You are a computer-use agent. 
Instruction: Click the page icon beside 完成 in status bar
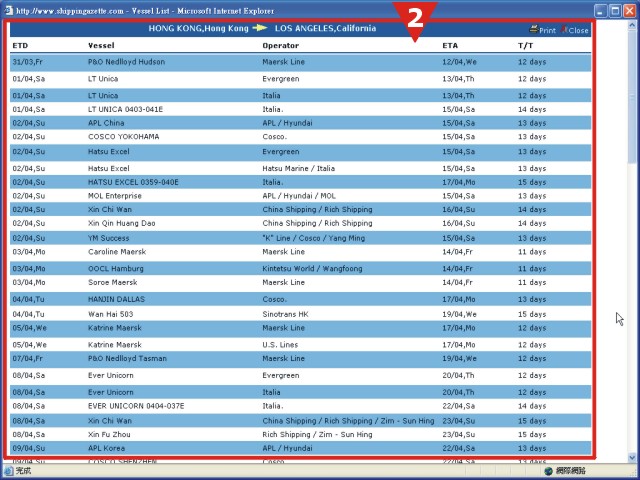point(9,471)
